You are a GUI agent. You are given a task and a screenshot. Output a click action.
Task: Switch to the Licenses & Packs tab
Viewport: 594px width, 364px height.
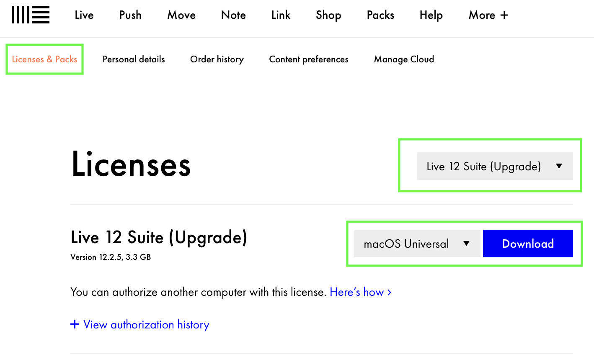point(44,59)
